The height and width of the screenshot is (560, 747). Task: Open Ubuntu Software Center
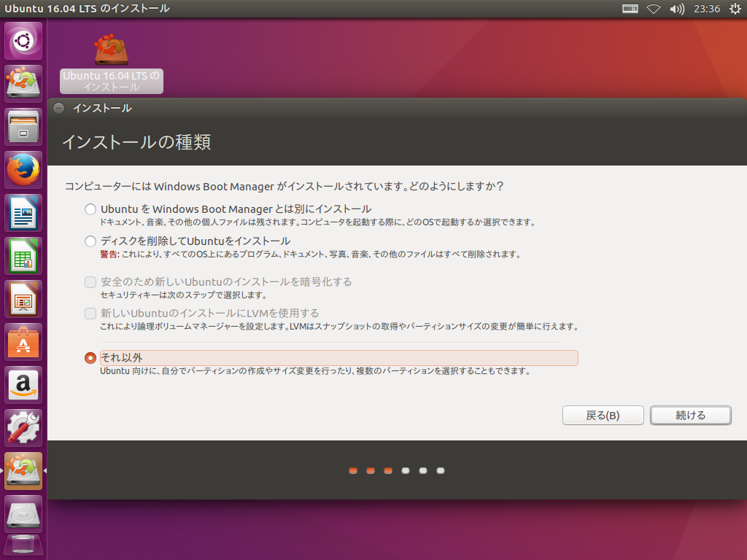[23, 342]
